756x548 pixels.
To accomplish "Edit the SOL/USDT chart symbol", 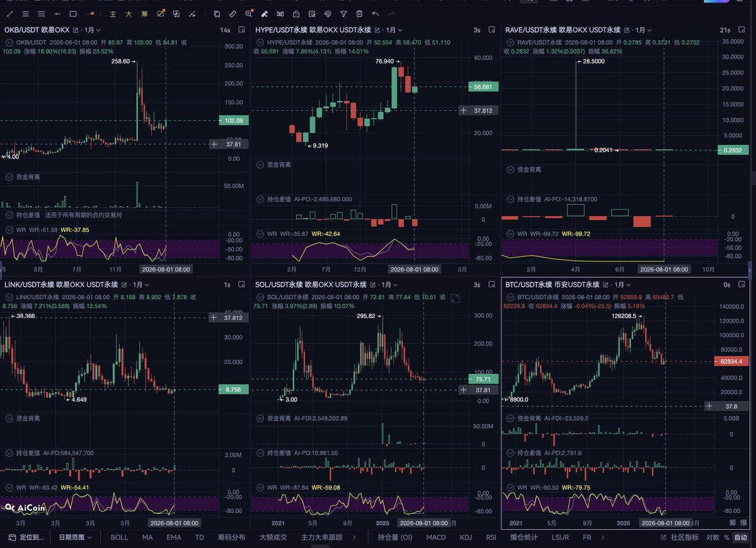I will coord(373,285).
